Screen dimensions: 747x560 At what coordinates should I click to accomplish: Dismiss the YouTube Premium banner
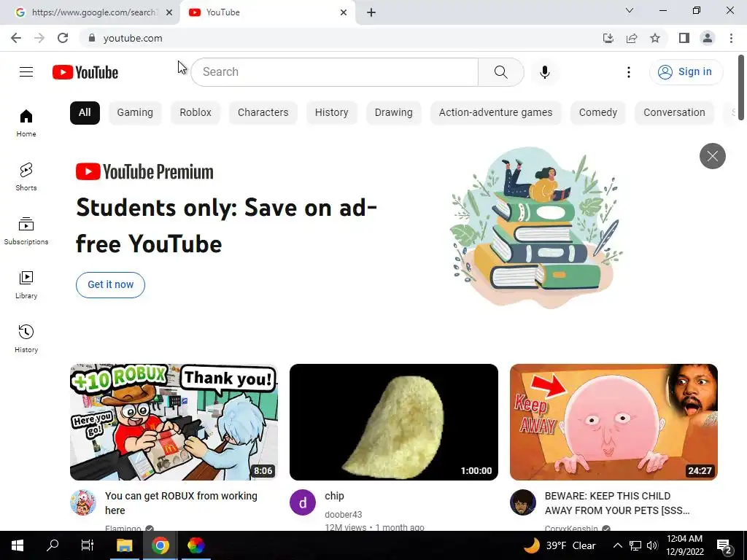click(712, 156)
